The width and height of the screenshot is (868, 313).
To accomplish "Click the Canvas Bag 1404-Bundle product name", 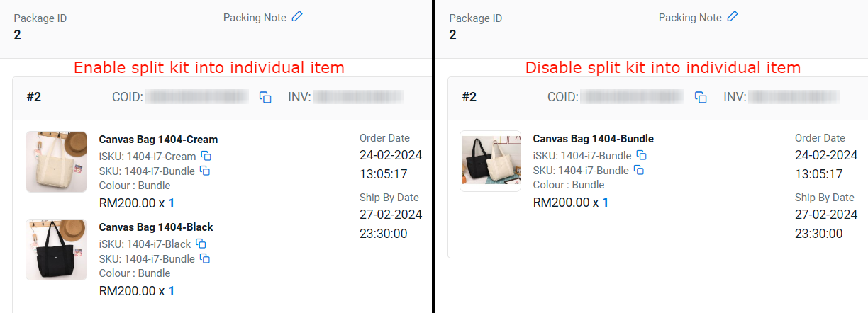I will pos(593,139).
